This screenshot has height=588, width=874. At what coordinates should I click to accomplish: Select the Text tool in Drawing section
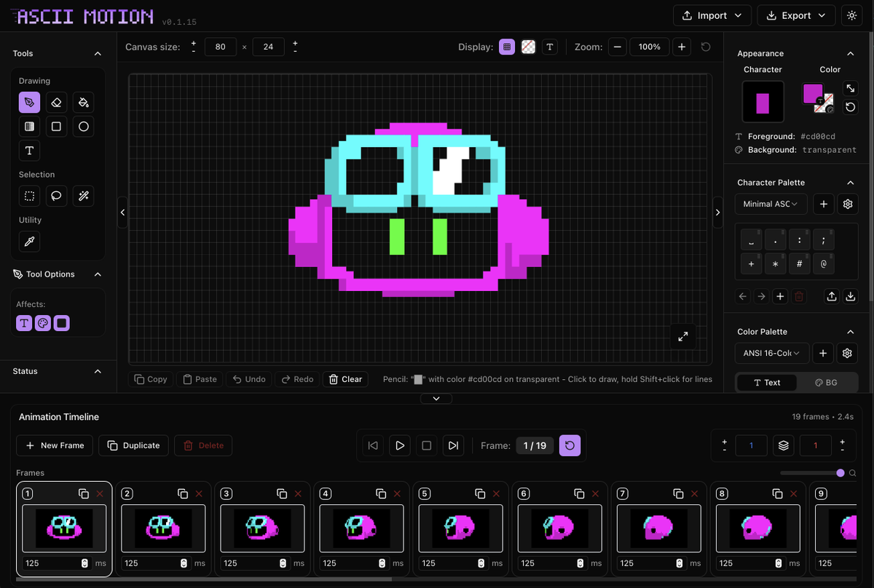pyautogui.click(x=29, y=151)
